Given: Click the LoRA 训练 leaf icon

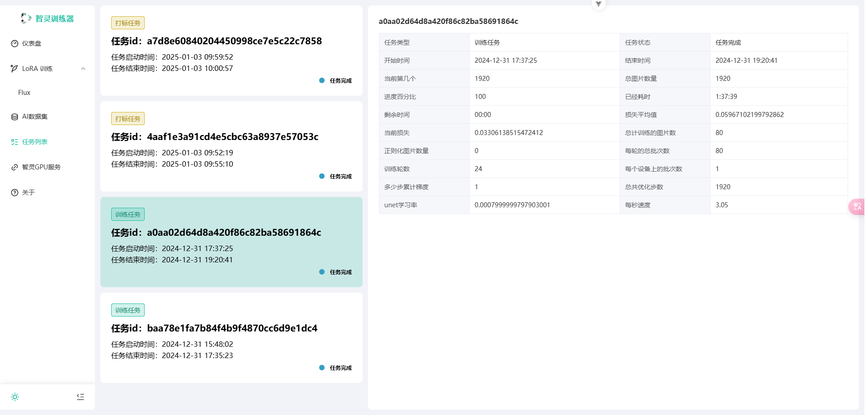Looking at the screenshot, I should (x=14, y=69).
